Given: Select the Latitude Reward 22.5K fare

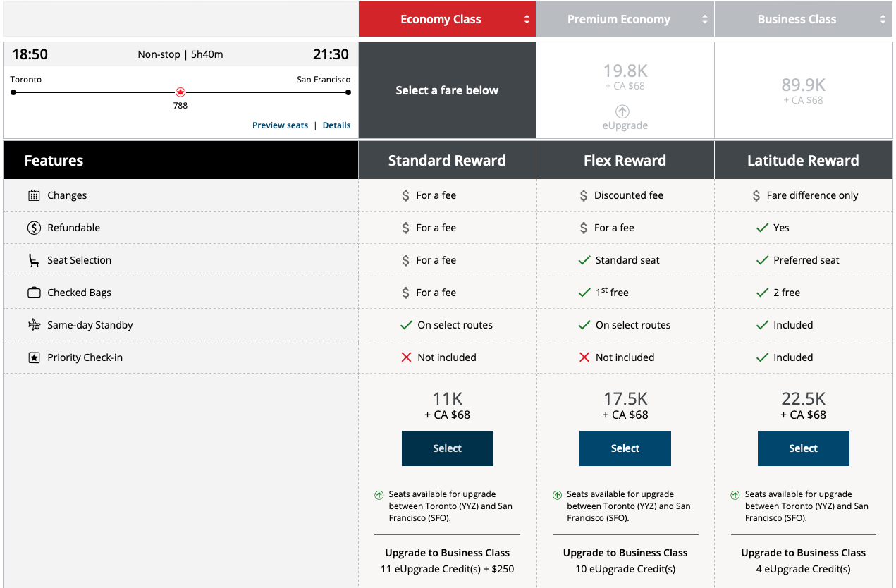Looking at the screenshot, I should (x=803, y=448).
